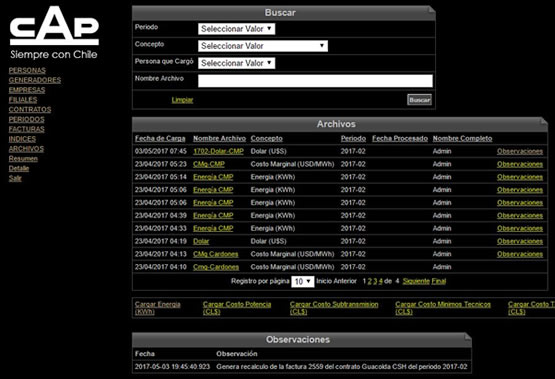This screenshot has width=555, height=379.
Task: Open the GENERADORES menu link
Action: pyautogui.click(x=35, y=80)
